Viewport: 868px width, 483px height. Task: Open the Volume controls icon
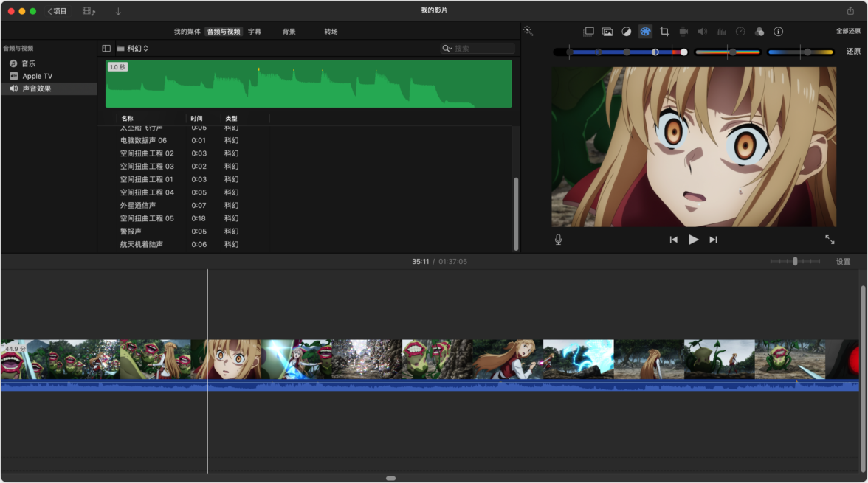point(702,32)
